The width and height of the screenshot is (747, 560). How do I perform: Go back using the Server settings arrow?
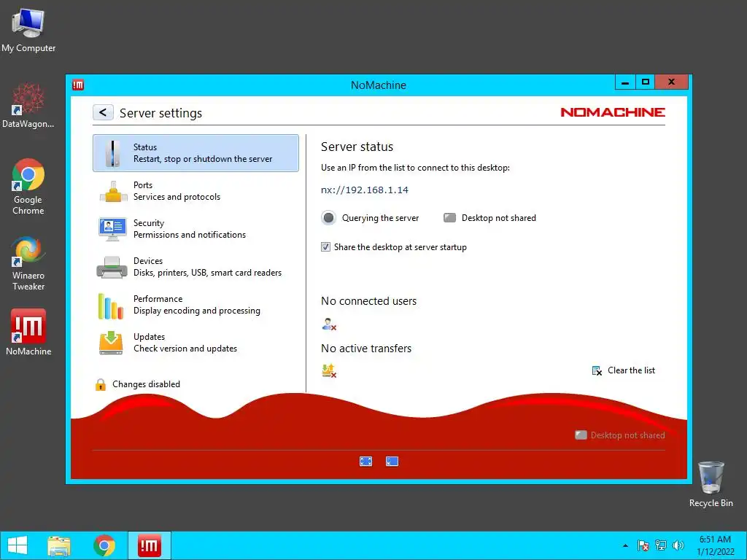[103, 112]
